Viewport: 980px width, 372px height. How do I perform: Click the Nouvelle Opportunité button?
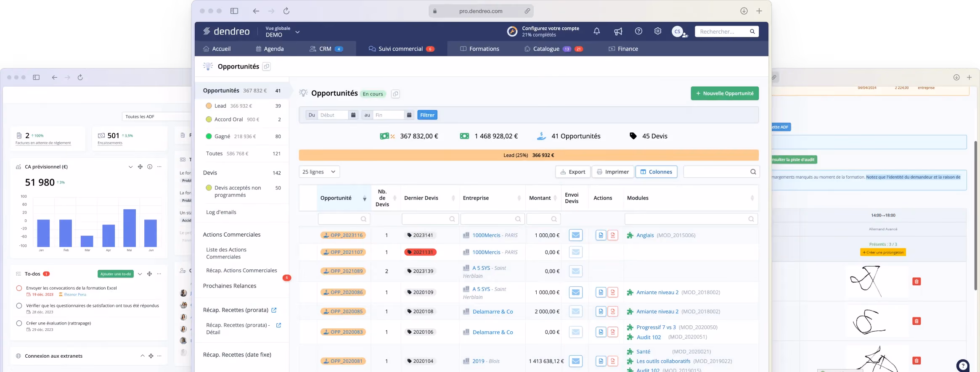point(725,93)
